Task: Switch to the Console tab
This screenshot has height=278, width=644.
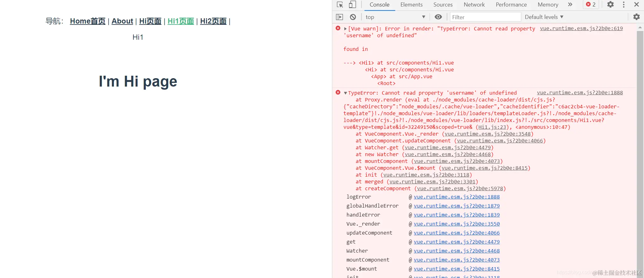Action: (x=379, y=5)
